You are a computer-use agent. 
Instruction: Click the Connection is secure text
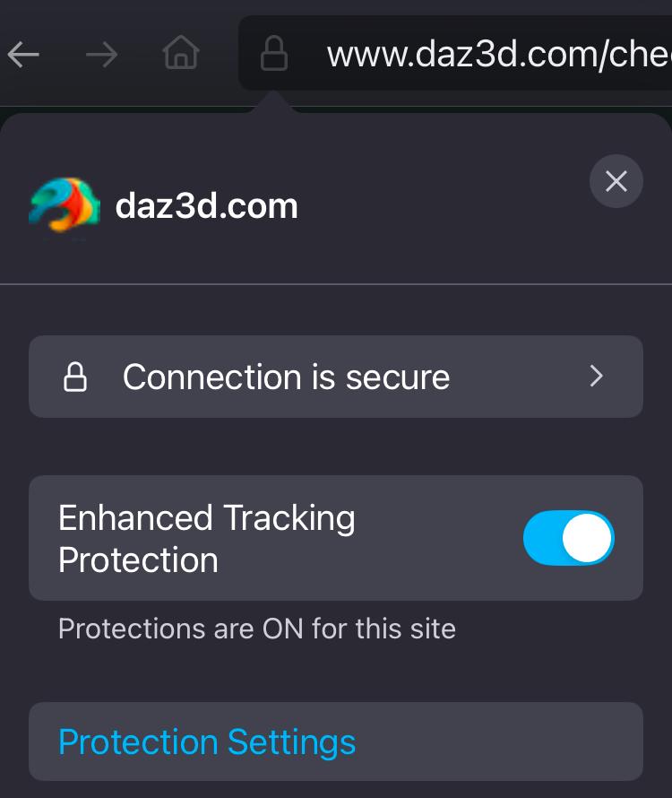tap(286, 377)
